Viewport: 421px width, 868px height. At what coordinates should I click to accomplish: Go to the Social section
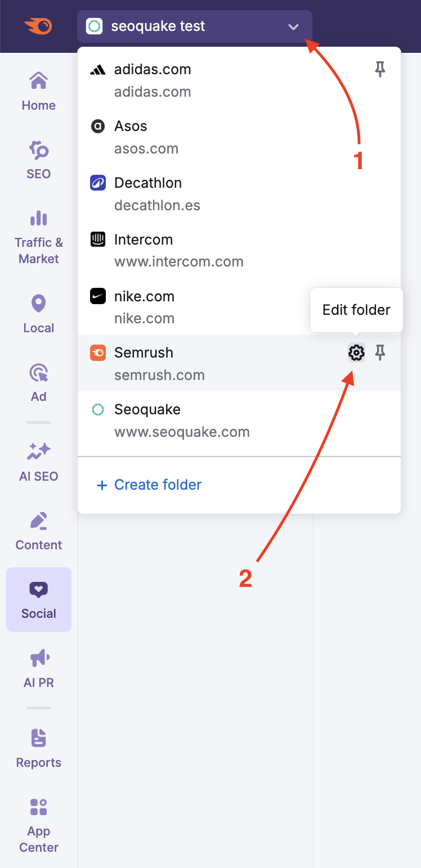[39, 599]
